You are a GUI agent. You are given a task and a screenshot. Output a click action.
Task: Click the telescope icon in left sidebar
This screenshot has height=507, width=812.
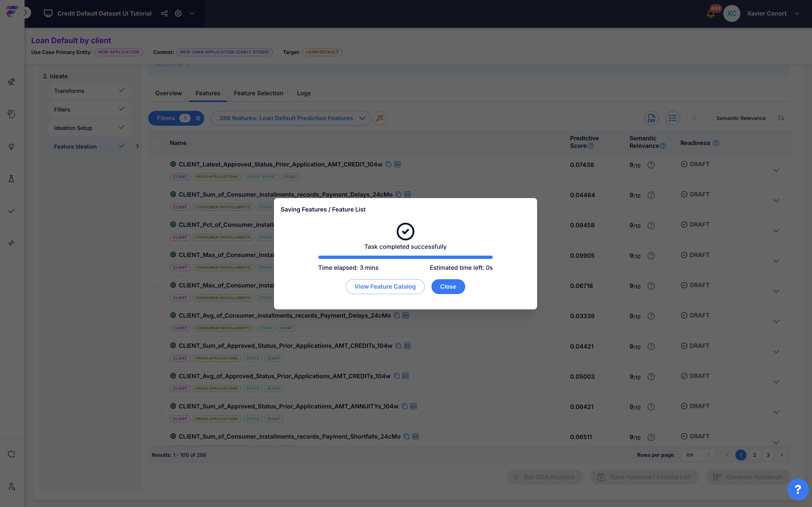tap(11, 82)
